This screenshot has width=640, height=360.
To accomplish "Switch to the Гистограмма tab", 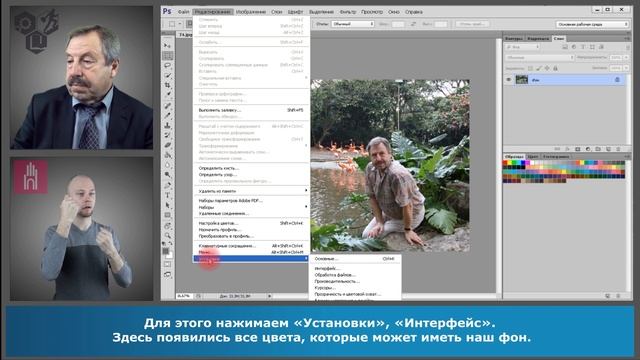I will (x=556, y=157).
